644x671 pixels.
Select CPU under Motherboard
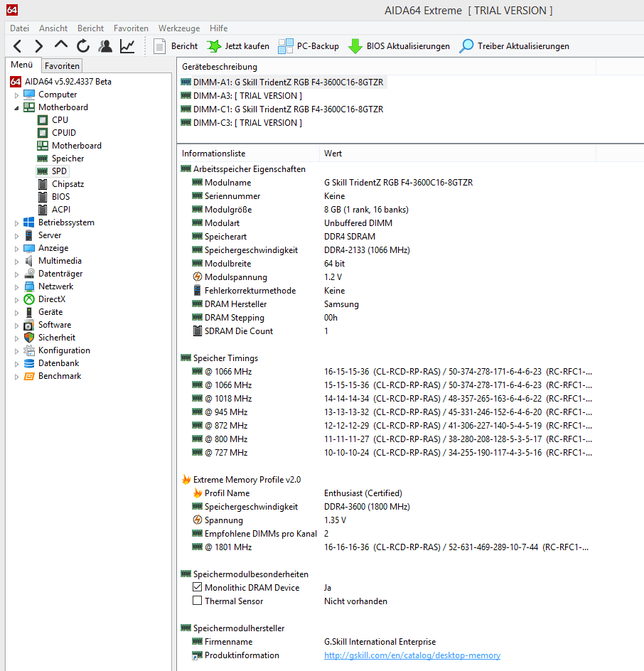point(53,120)
